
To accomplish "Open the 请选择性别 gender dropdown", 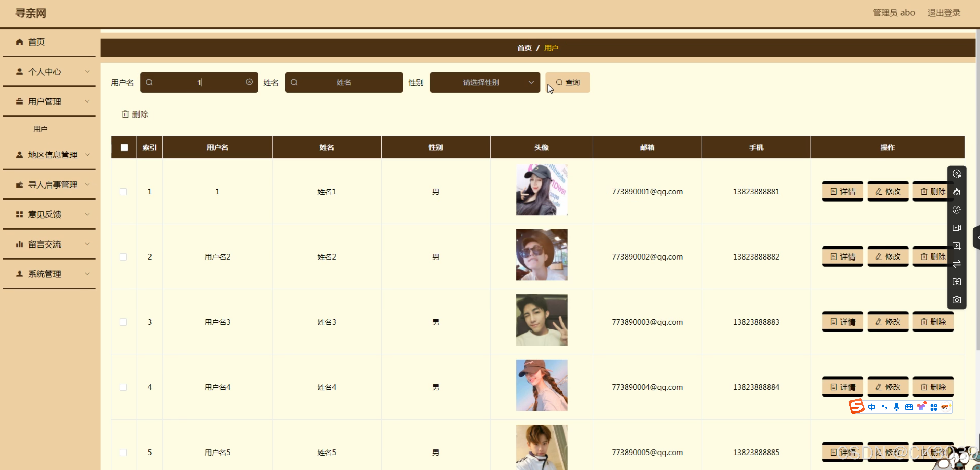I will pyautogui.click(x=485, y=82).
